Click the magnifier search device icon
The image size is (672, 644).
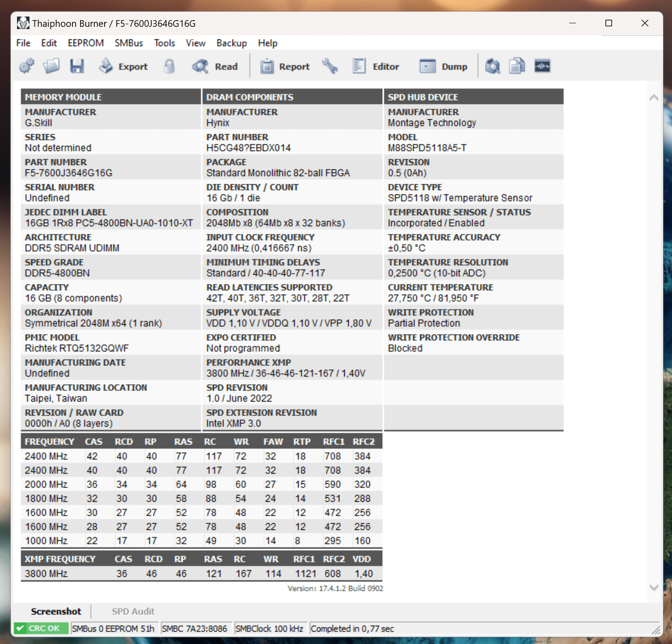[492, 66]
